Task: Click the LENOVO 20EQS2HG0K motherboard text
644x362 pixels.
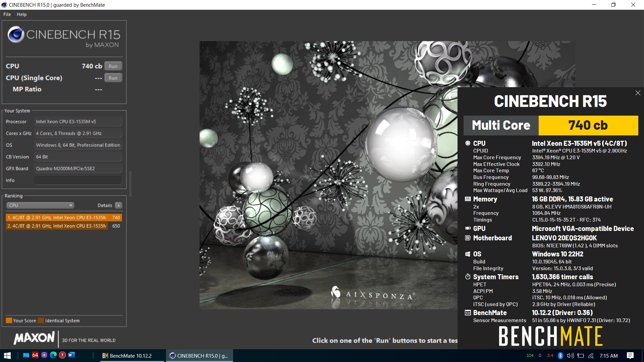Action: [564, 238]
